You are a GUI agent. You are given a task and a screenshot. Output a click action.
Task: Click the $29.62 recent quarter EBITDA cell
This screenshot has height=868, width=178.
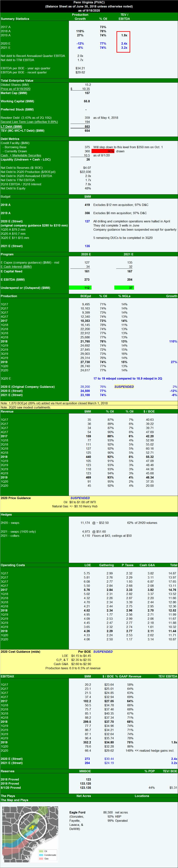tap(80, 72)
